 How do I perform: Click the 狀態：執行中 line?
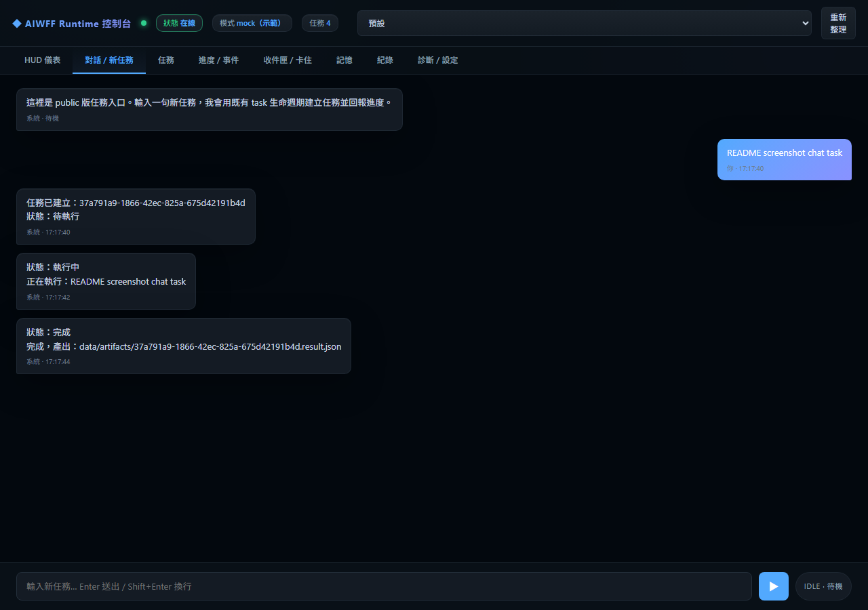click(53, 268)
